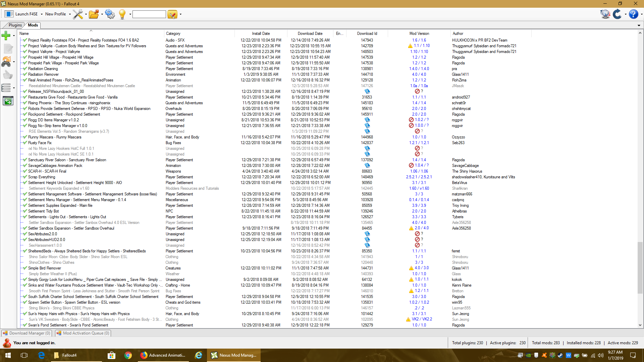Click the list view categories icon
This screenshot has height=362, width=644.
[x=6, y=88]
